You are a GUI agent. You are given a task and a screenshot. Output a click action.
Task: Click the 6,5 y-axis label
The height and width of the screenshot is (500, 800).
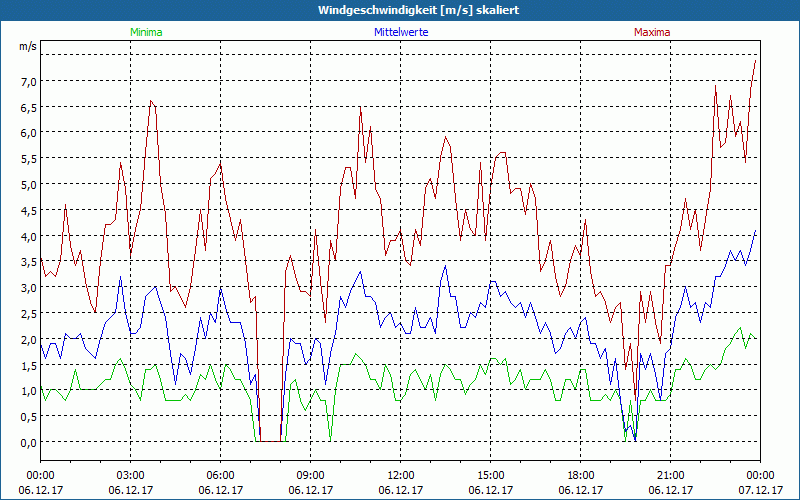coord(29,108)
